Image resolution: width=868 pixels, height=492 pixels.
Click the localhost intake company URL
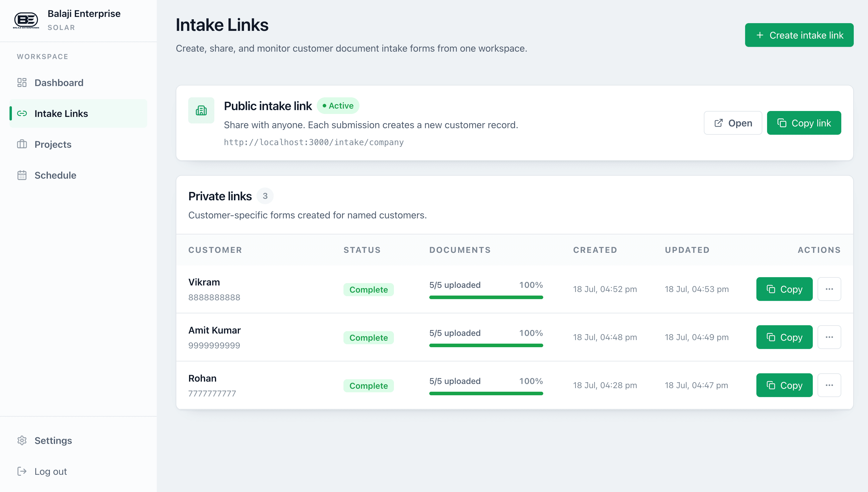coord(314,142)
